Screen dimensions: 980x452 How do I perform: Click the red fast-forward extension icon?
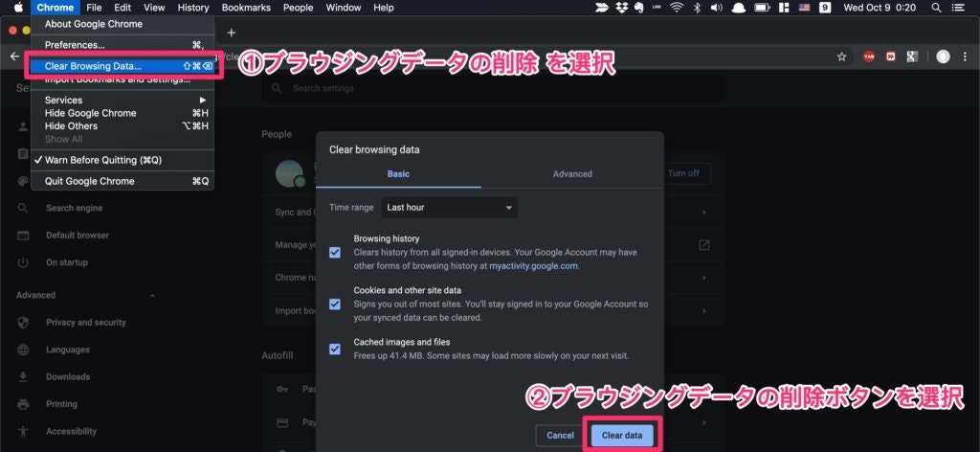pyautogui.click(x=891, y=56)
